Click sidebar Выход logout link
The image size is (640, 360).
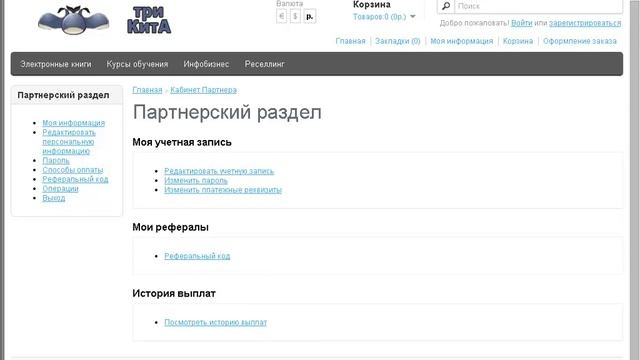pyautogui.click(x=54, y=198)
